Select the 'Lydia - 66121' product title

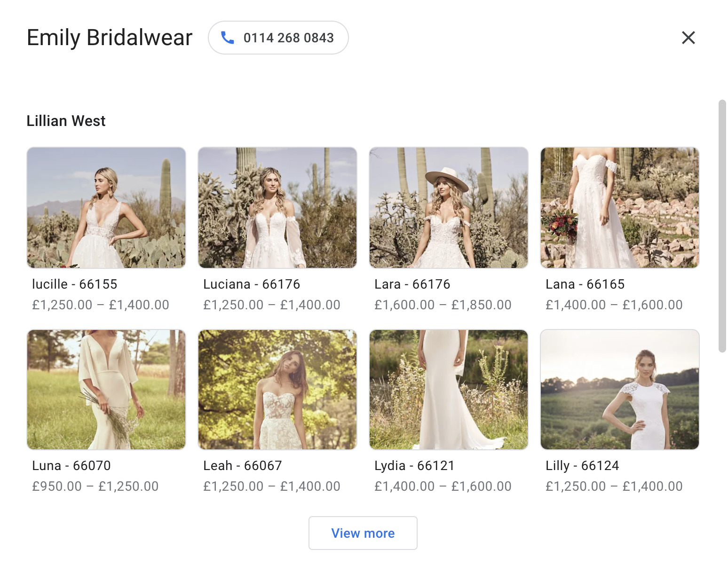(x=414, y=466)
